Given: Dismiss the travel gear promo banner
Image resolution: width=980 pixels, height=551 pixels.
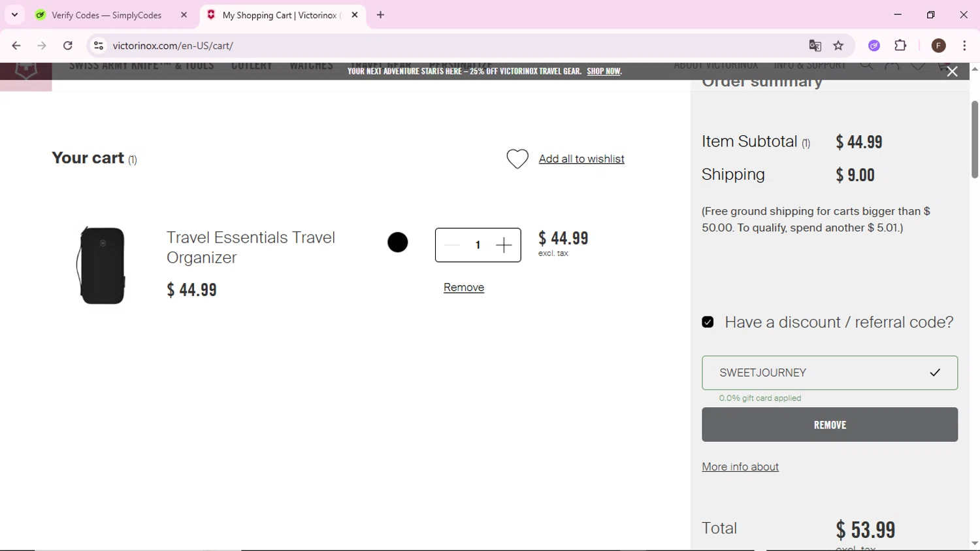Looking at the screenshot, I should pos(952,72).
